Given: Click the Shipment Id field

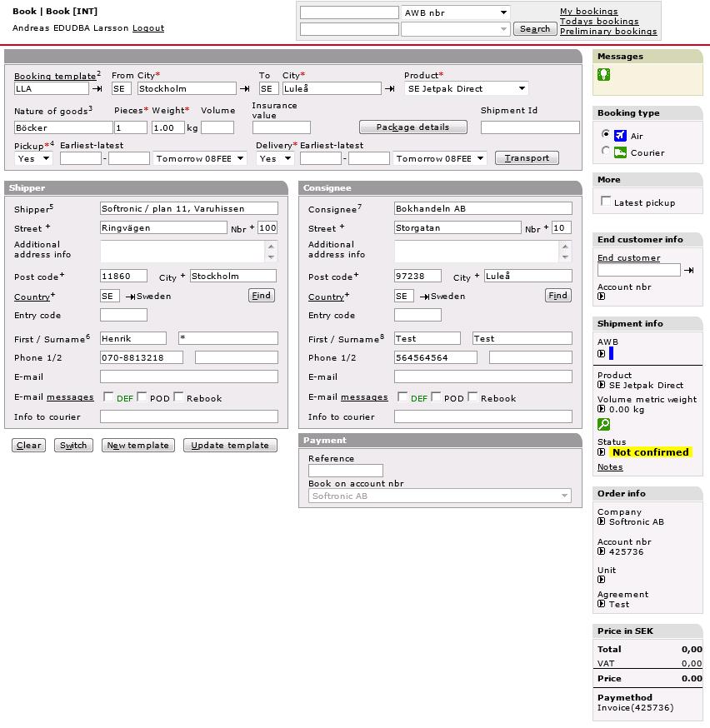Looking at the screenshot, I should point(530,127).
